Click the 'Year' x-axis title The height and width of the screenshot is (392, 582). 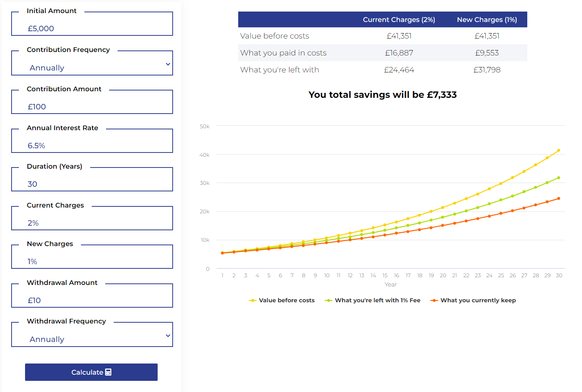tap(390, 285)
